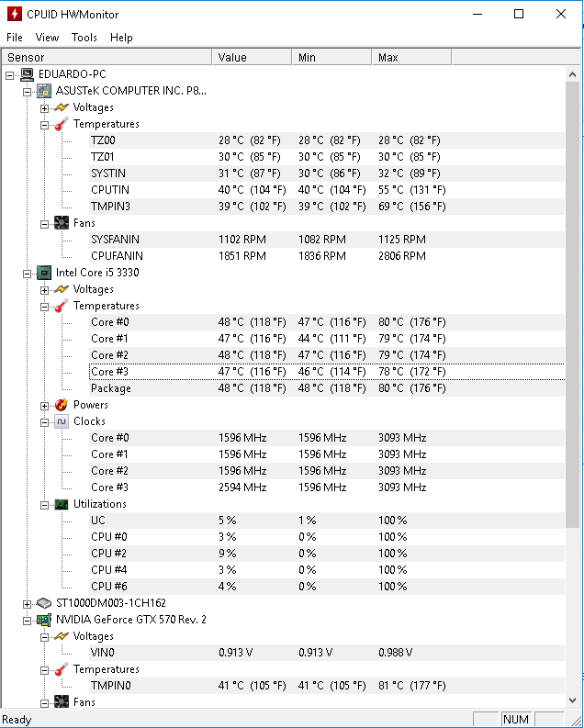Expand the ST1000DM003-1CH162 drive node
The height and width of the screenshot is (728, 584).
28,604
